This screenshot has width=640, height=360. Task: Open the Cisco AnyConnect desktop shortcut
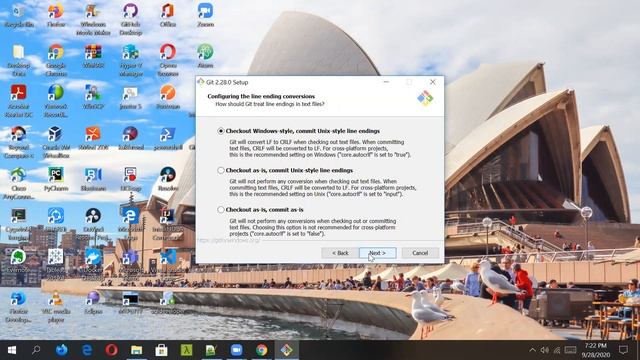coord(19,183)
